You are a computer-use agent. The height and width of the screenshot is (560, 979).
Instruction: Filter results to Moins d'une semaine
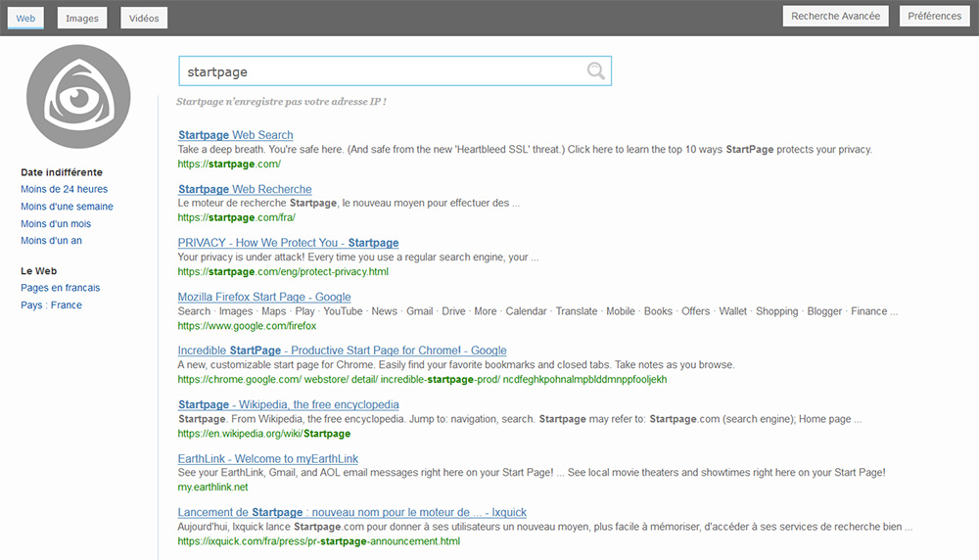point(67,207)
